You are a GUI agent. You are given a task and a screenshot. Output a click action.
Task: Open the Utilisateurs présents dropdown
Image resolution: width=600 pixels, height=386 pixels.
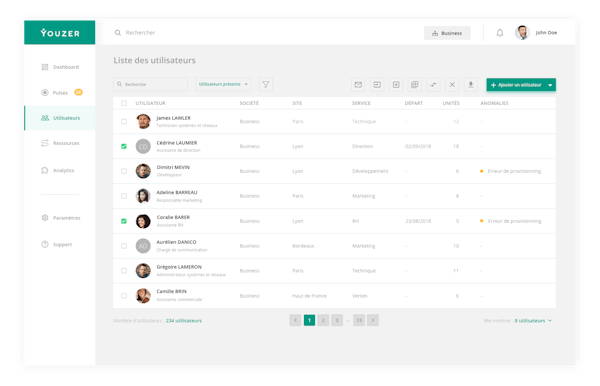click(223, 84)
